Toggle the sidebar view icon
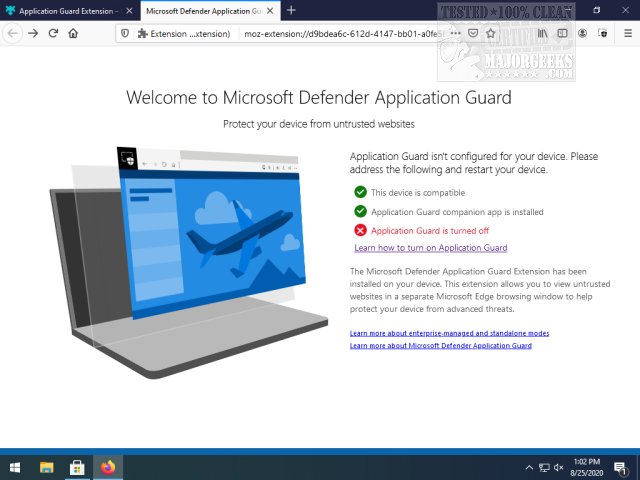Image resolution: width=640 pixels, height=480 pixels. click(x=562, y=33)
